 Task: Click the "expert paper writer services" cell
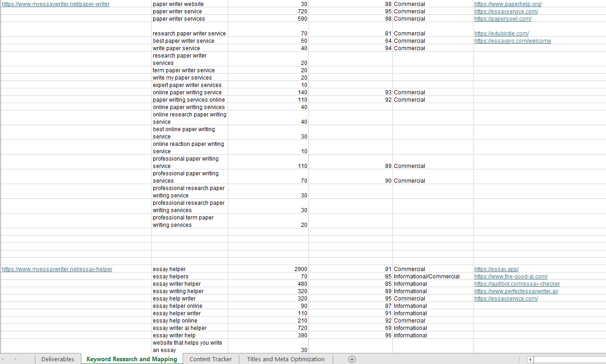click(190, 85)
